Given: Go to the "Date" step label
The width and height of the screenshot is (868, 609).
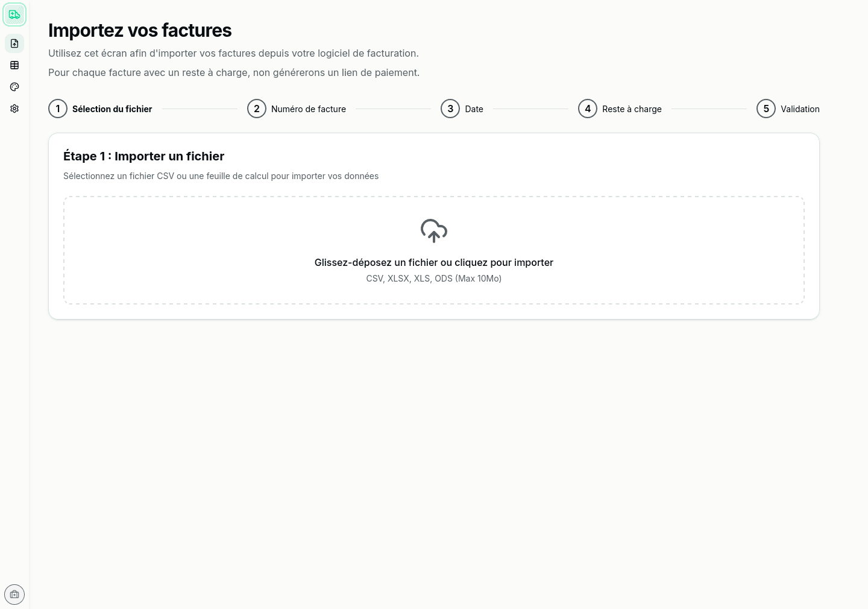Looking at the screenshot, I should [x=474, y=109].
